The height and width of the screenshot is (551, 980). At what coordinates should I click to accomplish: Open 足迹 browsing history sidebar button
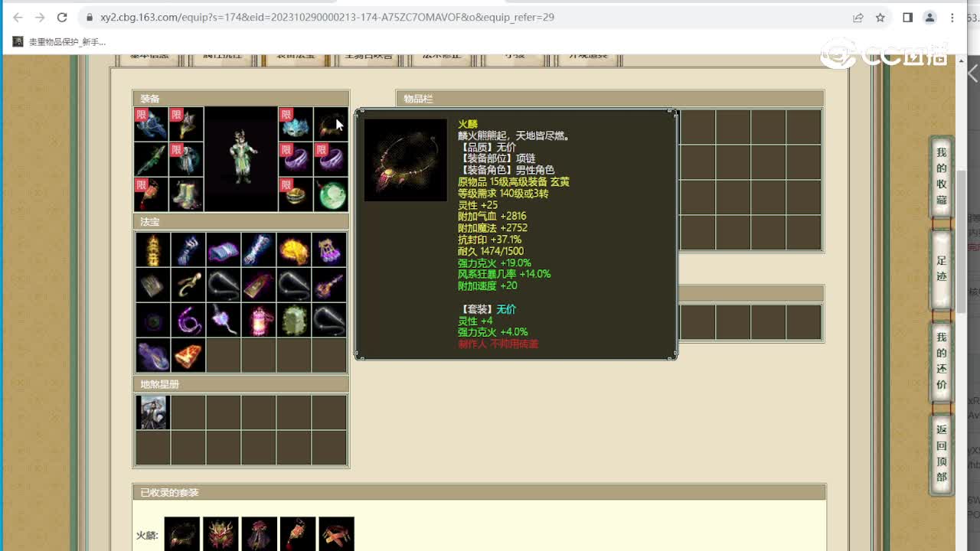coord(942,269)
